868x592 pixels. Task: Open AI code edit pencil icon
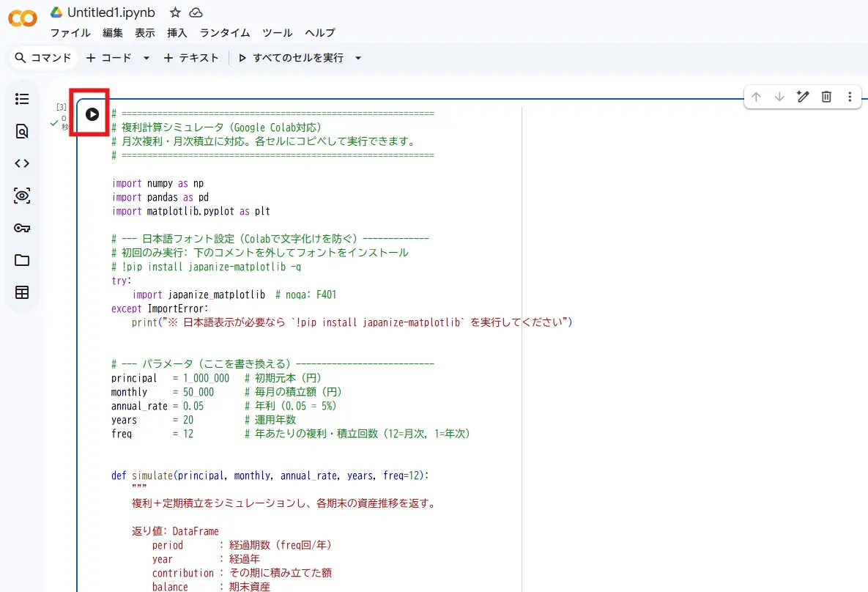click(x=803, y=97)
